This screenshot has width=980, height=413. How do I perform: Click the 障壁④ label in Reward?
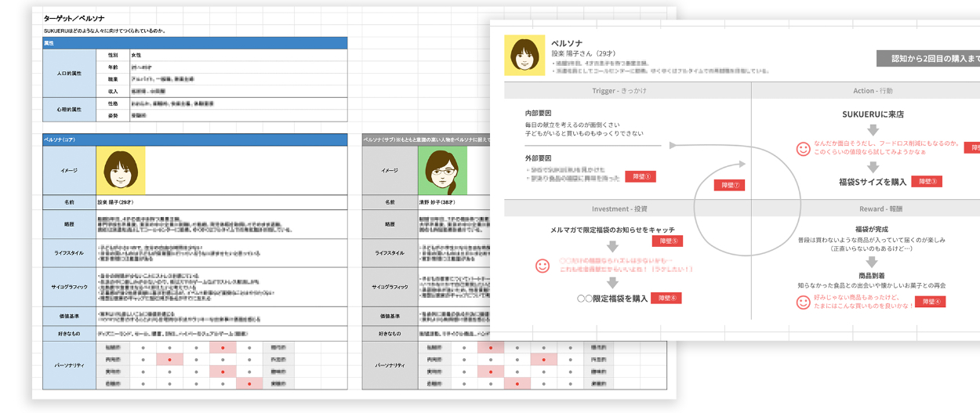tap(934, 302)
